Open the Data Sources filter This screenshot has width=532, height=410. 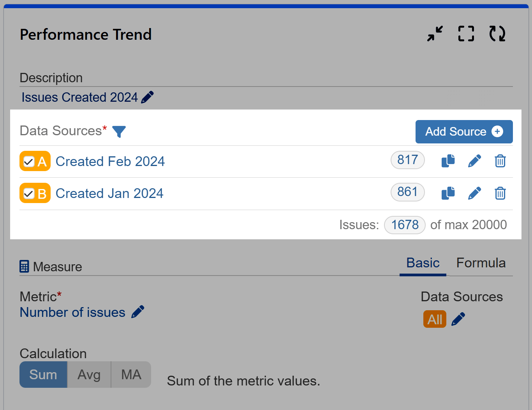[120, 132]
